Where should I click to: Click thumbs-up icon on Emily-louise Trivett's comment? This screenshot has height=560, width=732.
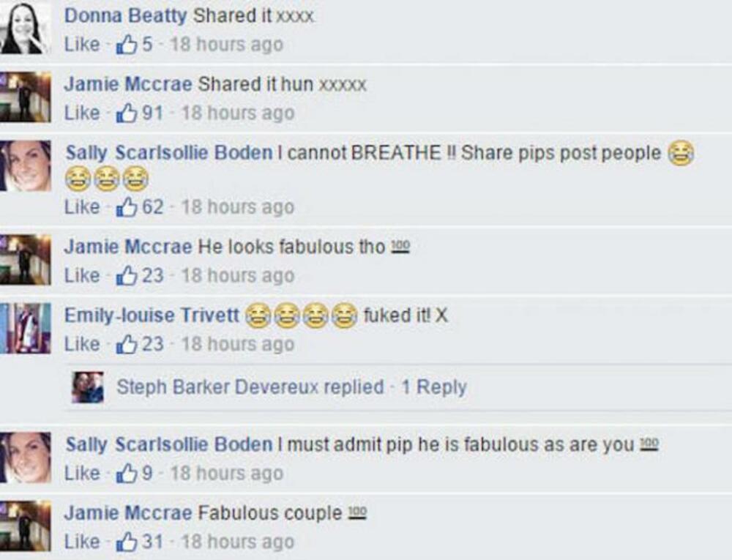pos(127,344)
